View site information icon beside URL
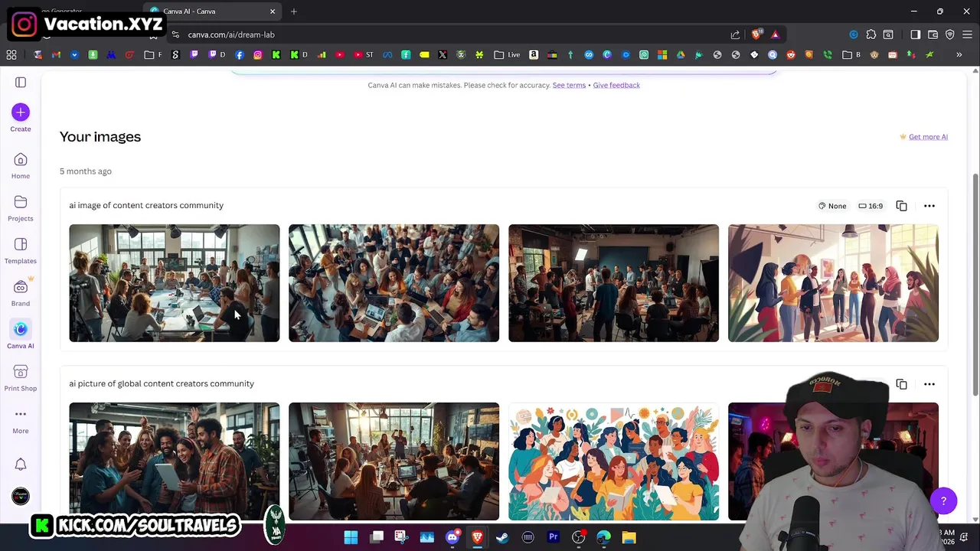980x551 pixels. click(x=175, y=34)
